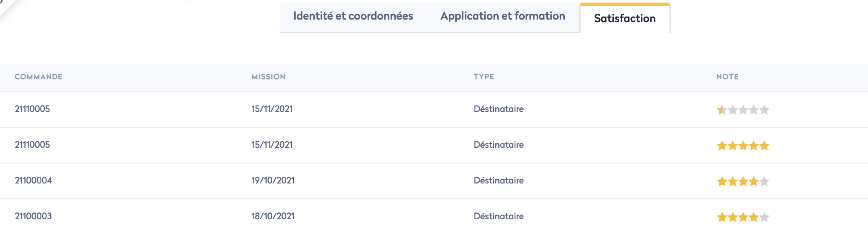Click the star rating for order 21100003
The image size is (868, 235).
[743, 217]
